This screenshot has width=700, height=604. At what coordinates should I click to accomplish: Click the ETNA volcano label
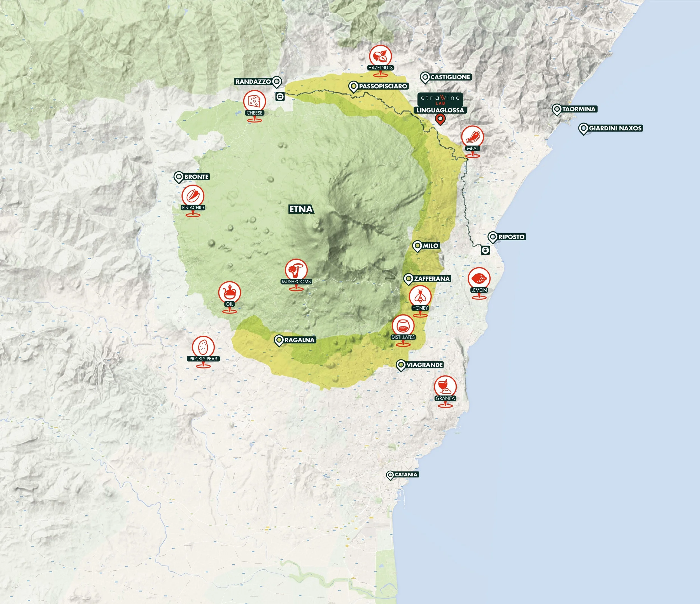point(301,209)
